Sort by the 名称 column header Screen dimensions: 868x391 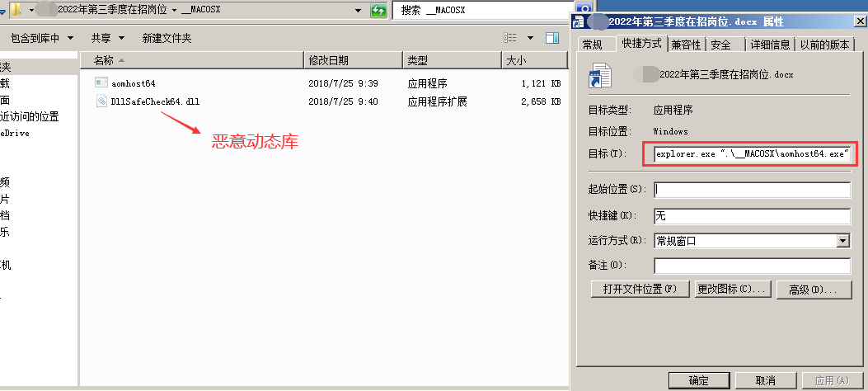(191, 60)
